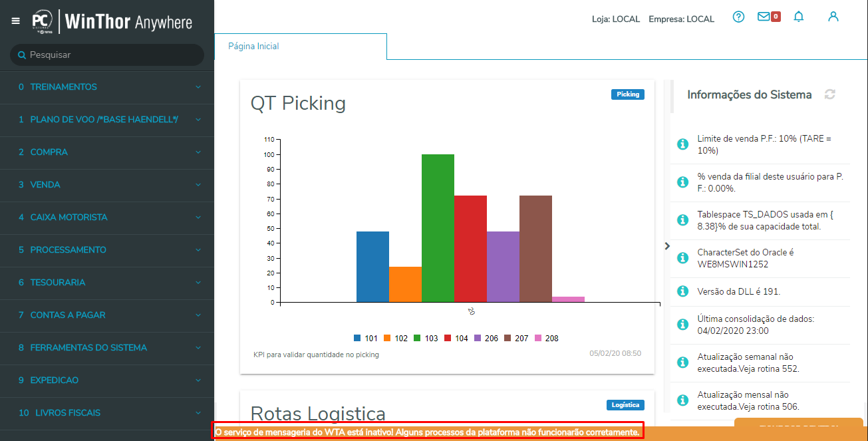Click text 'KPI para validar quantidade no picking'
868x441 pixels.
(x=317, y=355)
